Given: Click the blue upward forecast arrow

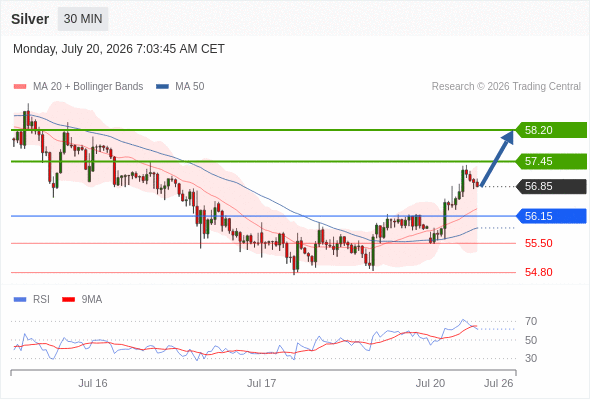Looking at the screenshot, I should 497,158.
